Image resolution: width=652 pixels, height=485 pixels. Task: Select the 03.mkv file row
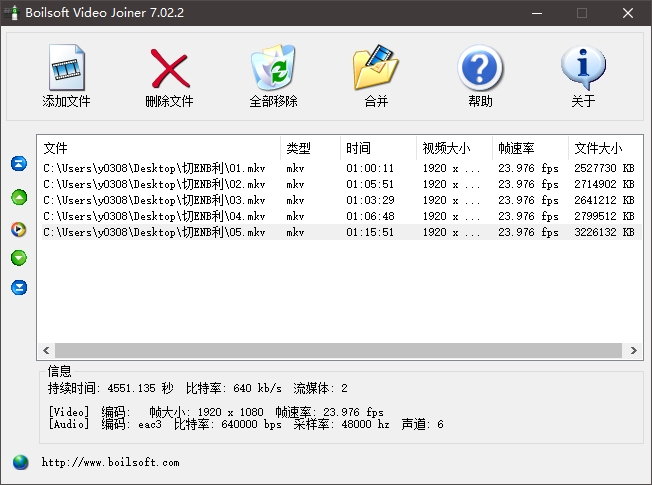point(341,200)
